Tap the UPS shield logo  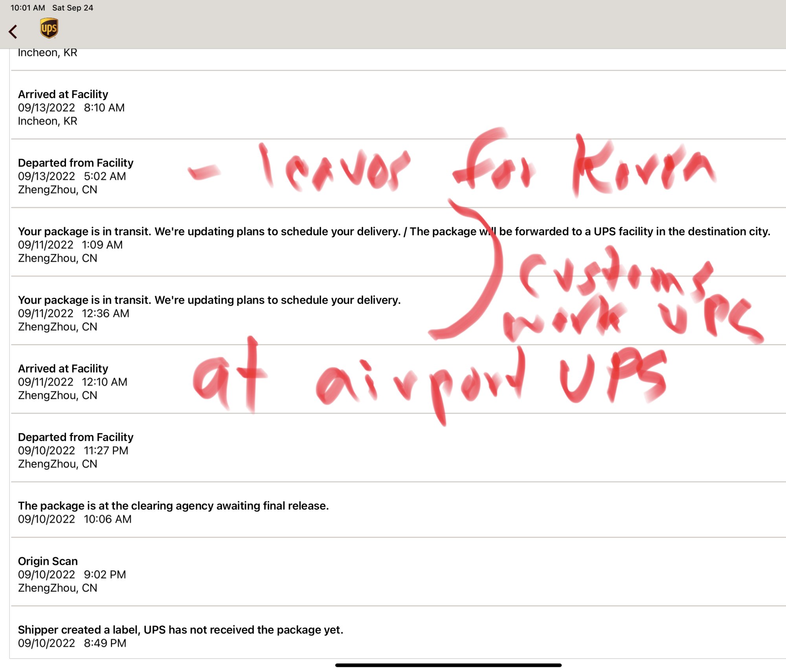(49, 29)
